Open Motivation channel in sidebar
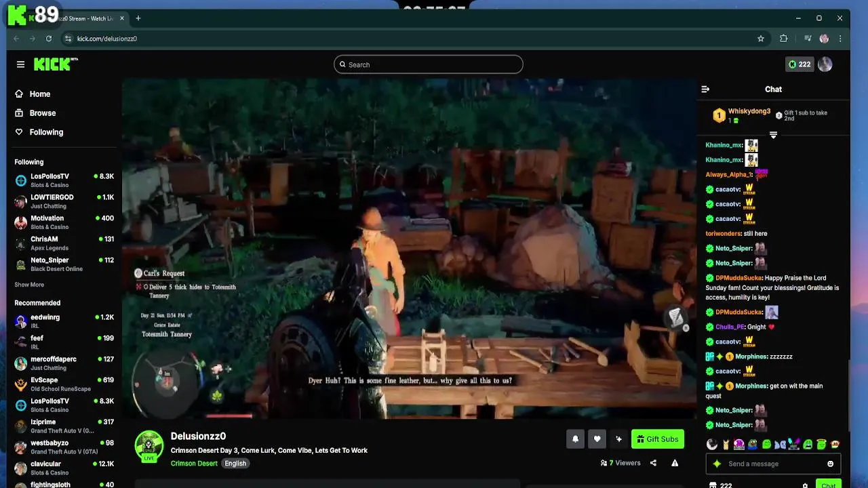868x488 pixels. tap(64, 222)
